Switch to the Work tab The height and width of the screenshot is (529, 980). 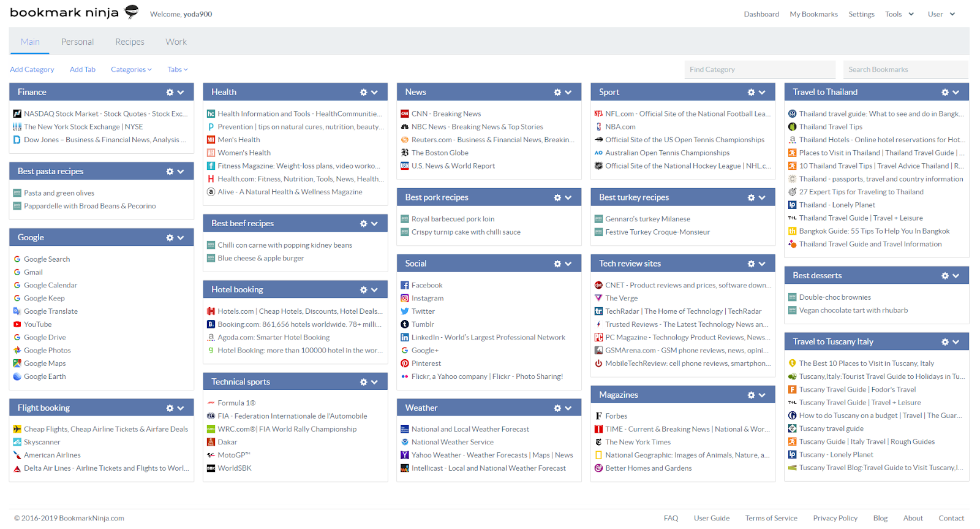click(176, 42)
